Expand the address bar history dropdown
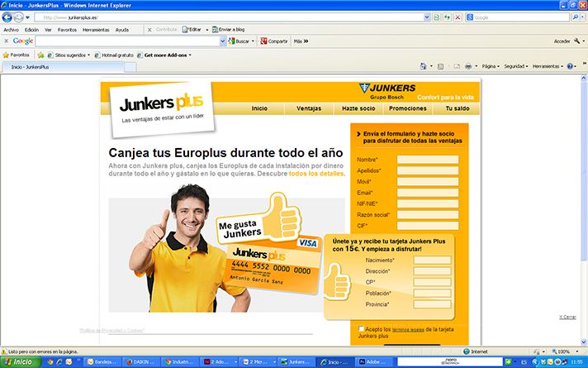The width and height of the screenshot is (588, 368). (x=427, y=17)
